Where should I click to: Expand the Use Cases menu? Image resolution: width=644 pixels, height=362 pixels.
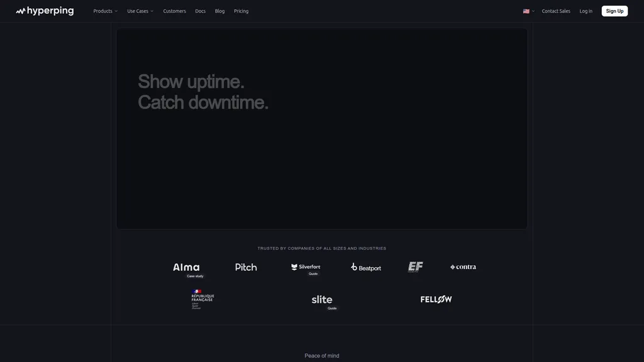[140, 11]
